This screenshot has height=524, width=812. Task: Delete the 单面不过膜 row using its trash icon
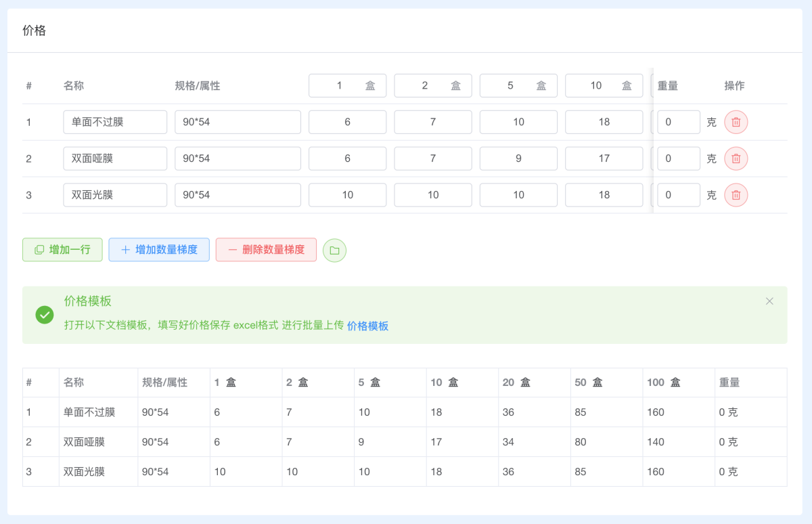736,122
